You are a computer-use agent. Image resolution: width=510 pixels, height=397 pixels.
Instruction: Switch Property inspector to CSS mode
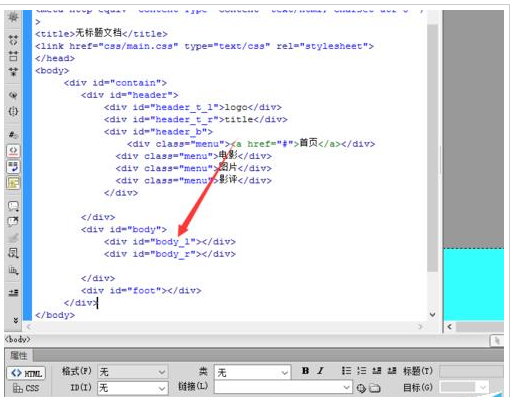pyautogui.click(x=26, y=388)
